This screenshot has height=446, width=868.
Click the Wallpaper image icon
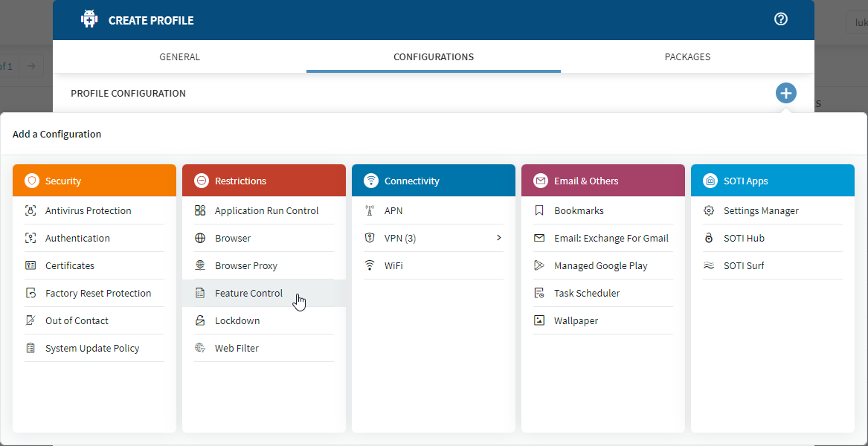(x=539, y=321)
